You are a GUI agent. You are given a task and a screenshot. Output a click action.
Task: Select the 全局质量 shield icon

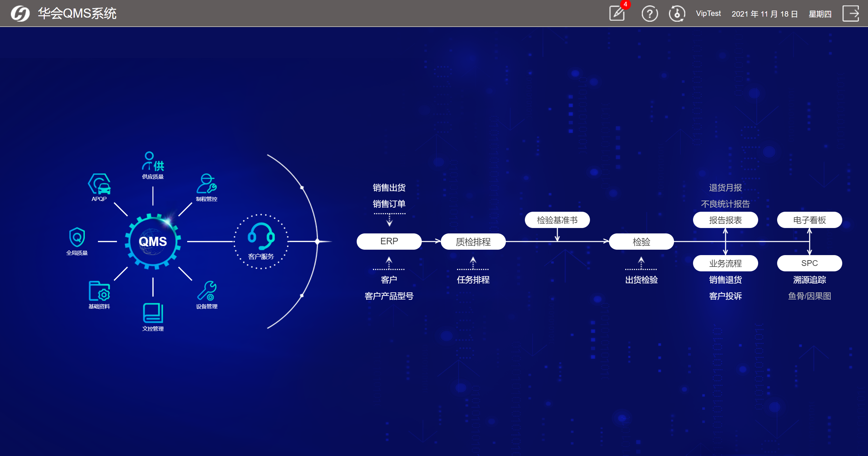77,237
